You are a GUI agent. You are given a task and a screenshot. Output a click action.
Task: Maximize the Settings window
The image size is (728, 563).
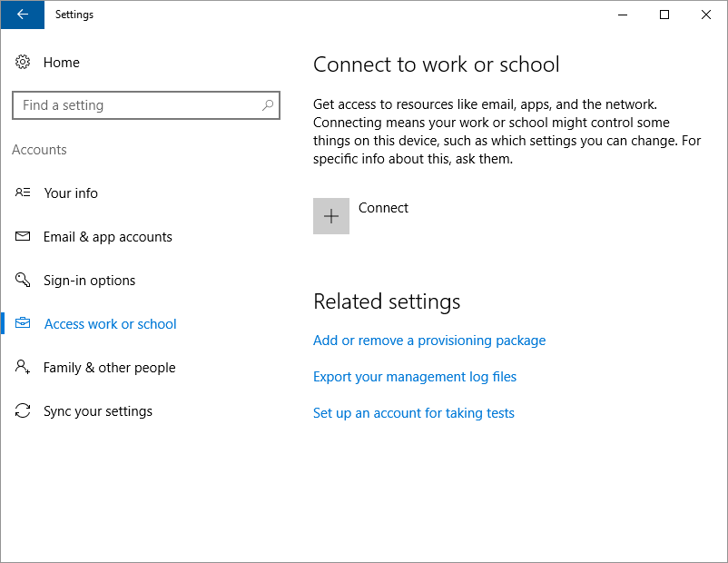click(x=664, y=15)
